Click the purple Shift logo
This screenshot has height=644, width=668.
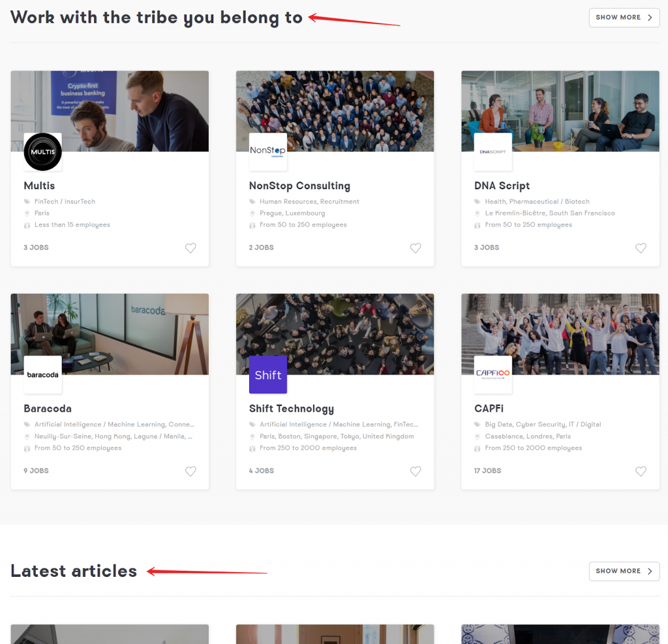tap(268, 375)
